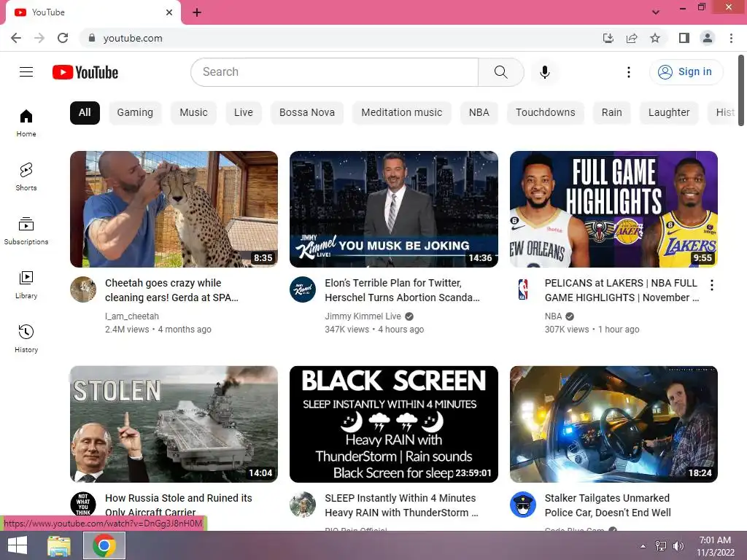Open SLEEP Instantly Within 4 Minutes title
This screenshot has height=560, width=747.
401,505
